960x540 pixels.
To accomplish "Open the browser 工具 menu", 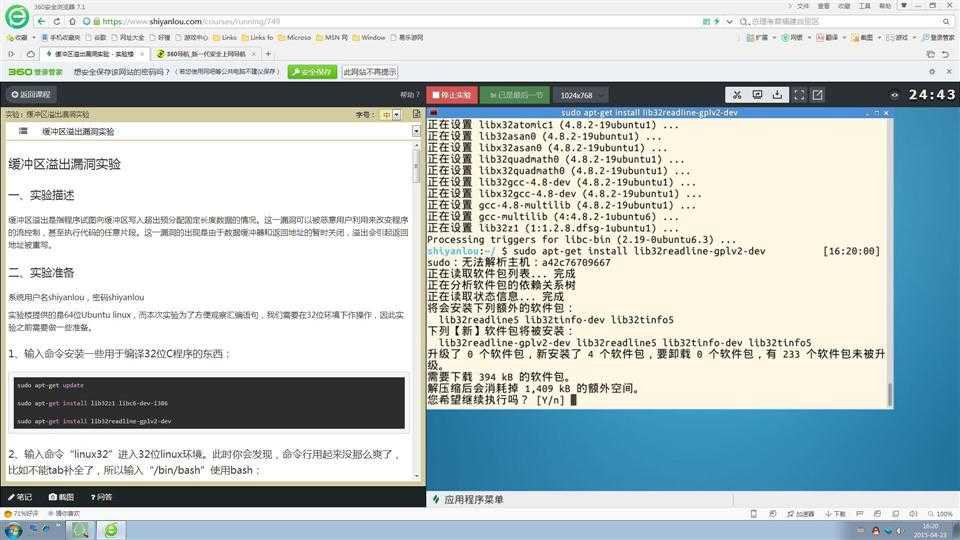I will tap(864, 6).
